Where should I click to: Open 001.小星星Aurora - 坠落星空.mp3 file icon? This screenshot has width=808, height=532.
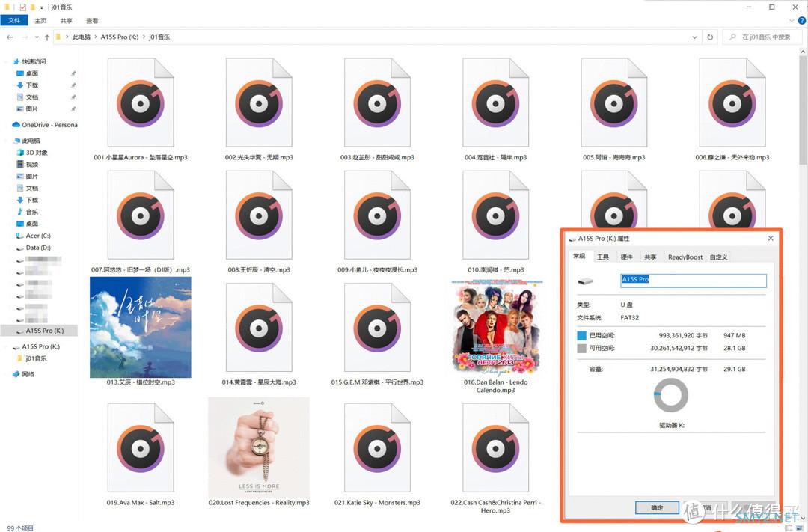140,103
